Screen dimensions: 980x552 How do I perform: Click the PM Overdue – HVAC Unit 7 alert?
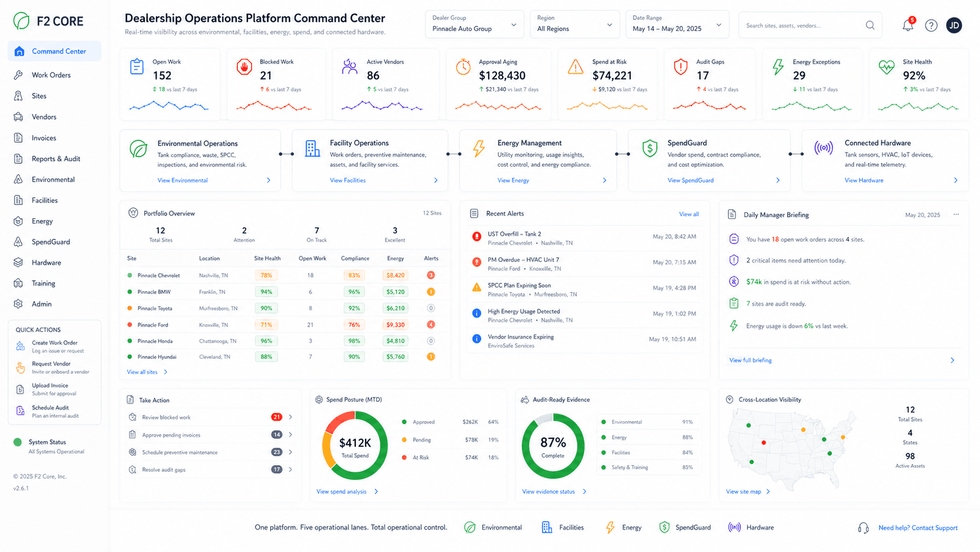pos(584,263)
